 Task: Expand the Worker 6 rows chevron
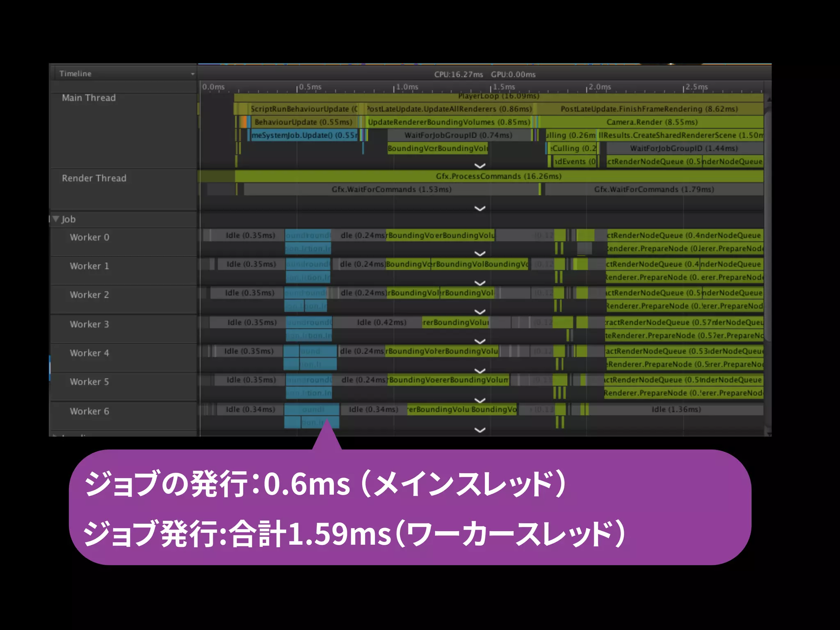[480, 430]
